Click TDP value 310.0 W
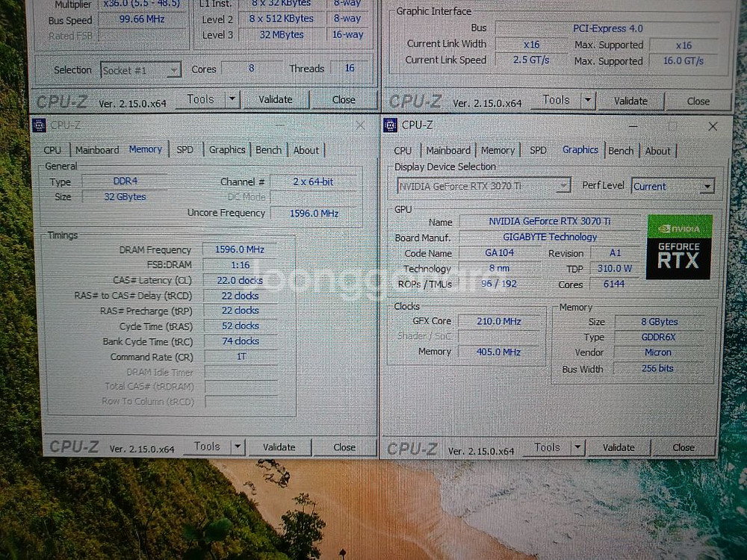 point(614,268)
